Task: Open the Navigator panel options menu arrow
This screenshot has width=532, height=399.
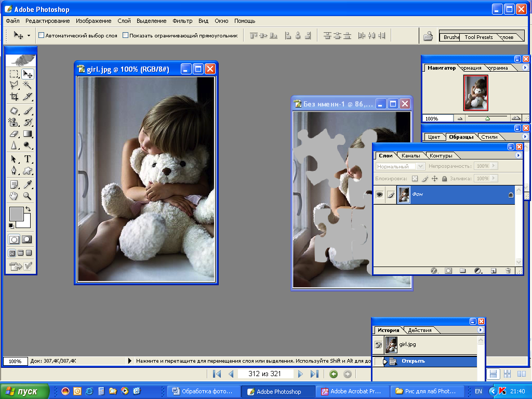Action: click(x=525, y=68)
